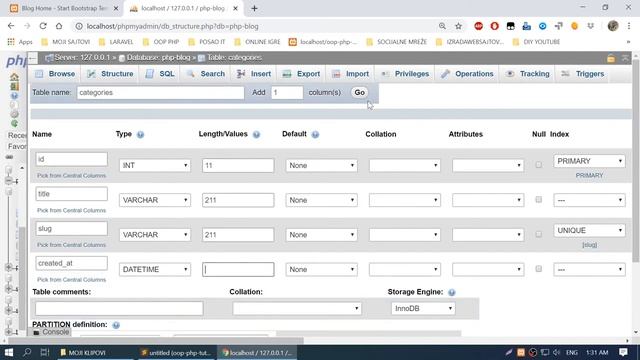Toggle Null checkbox for title column
This screenshot has height=360, width=640.
click(538, 200)
